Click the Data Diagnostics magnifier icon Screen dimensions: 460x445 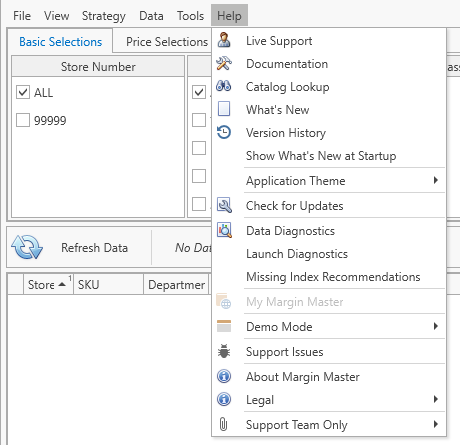224,230
